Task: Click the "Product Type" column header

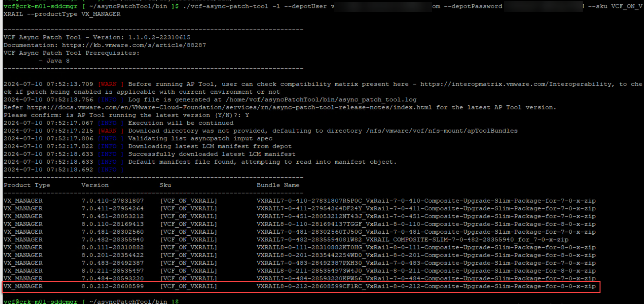Action: coord(27,185)
